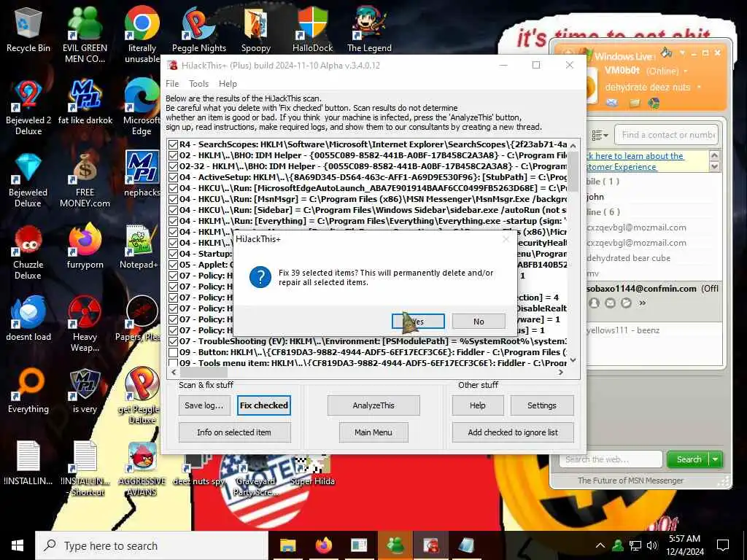The height and width of the screenshot is (560, 747).
Task: Click right arrow of horizontal results scrollbar
Action: point(561,373)
